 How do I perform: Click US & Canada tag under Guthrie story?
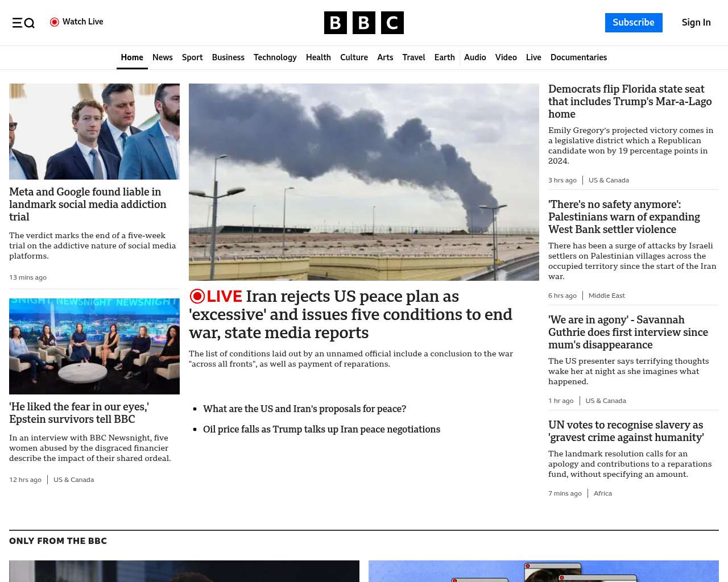coord(606,401)
